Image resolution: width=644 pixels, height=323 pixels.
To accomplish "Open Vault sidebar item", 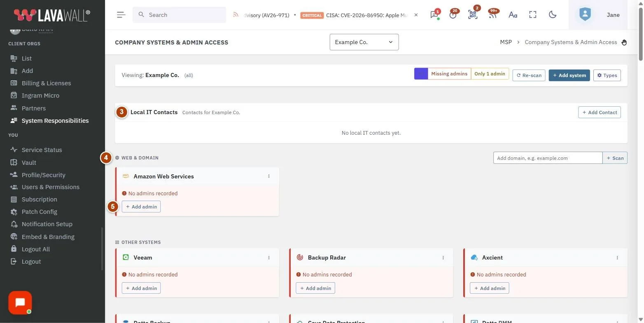I will click(29, 162).
